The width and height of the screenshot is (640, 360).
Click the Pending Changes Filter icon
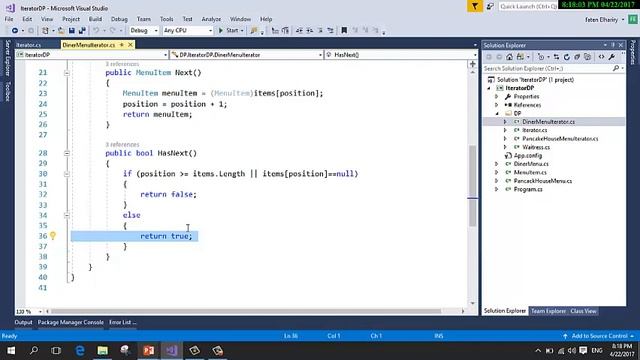tap(541, 57)
